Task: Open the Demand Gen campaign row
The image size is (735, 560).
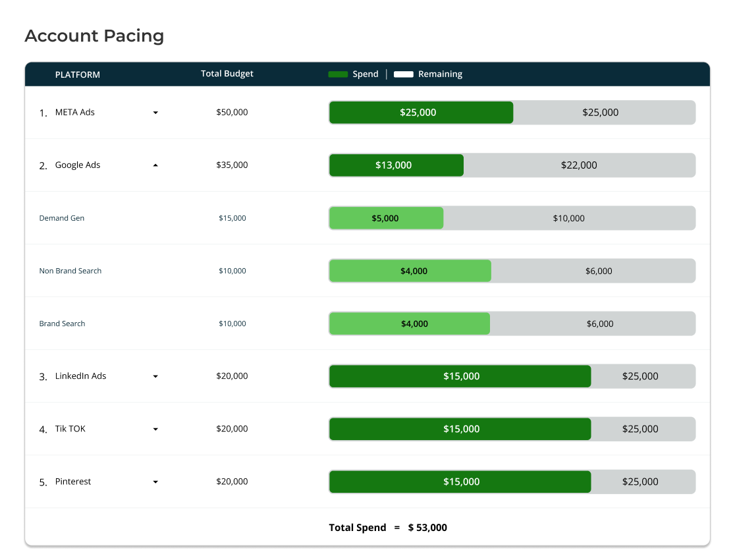Action: 62,218
